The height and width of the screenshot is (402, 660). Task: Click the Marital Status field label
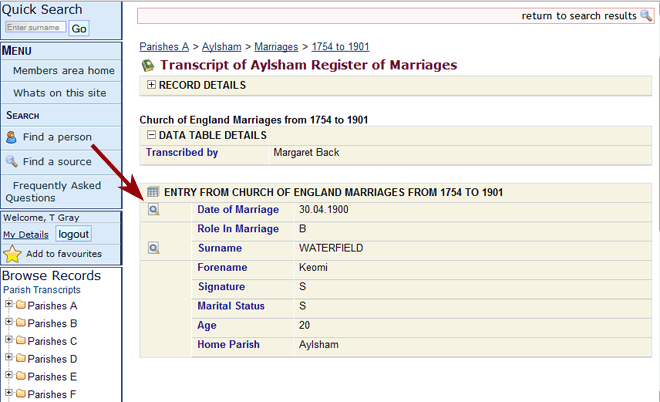click(x=231, y=306)
